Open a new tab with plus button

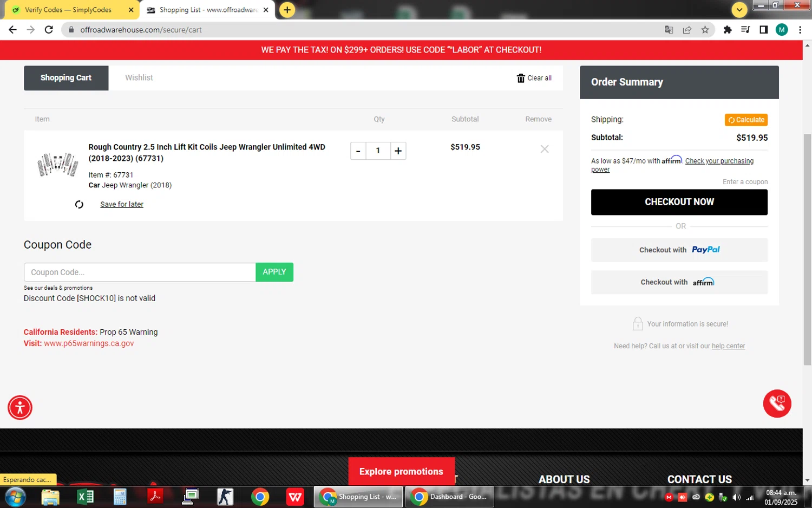tap(287, 10)
